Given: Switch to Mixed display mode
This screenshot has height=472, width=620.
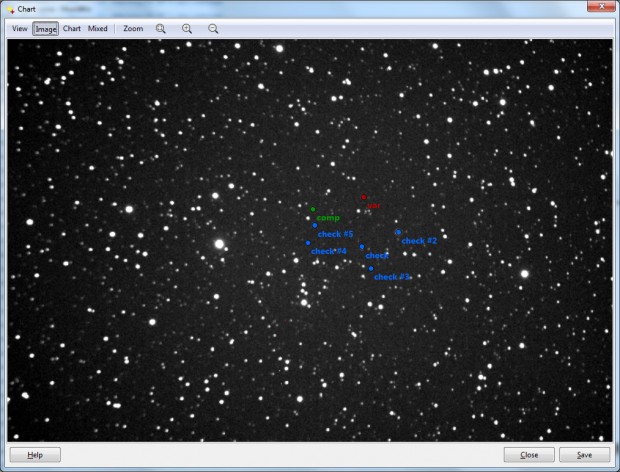Looking at the screenshot, I should [98, 29].
